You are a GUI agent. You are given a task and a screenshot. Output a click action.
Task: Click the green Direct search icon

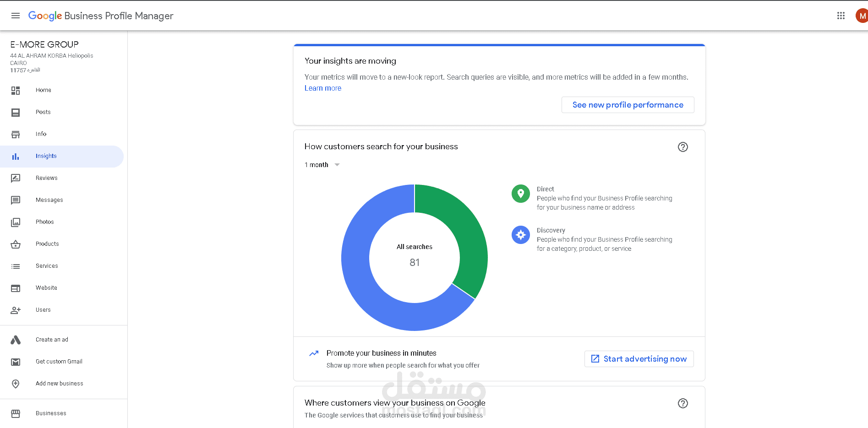(520, 194)
